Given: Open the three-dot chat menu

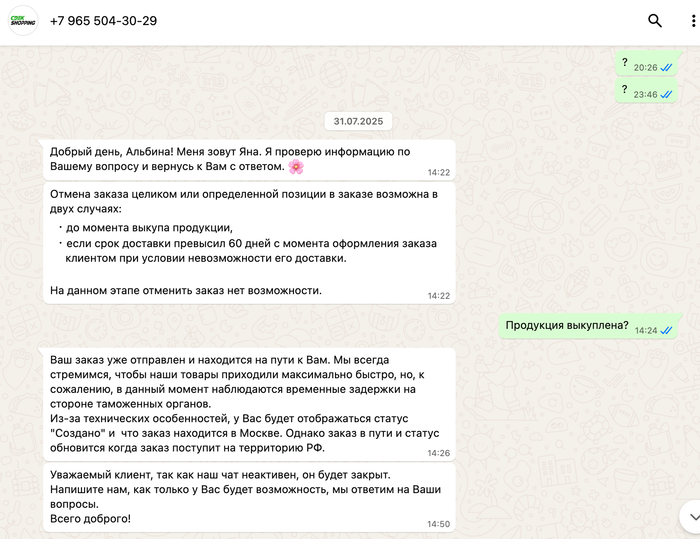Looking at the screenshot, I should [693, 21].
